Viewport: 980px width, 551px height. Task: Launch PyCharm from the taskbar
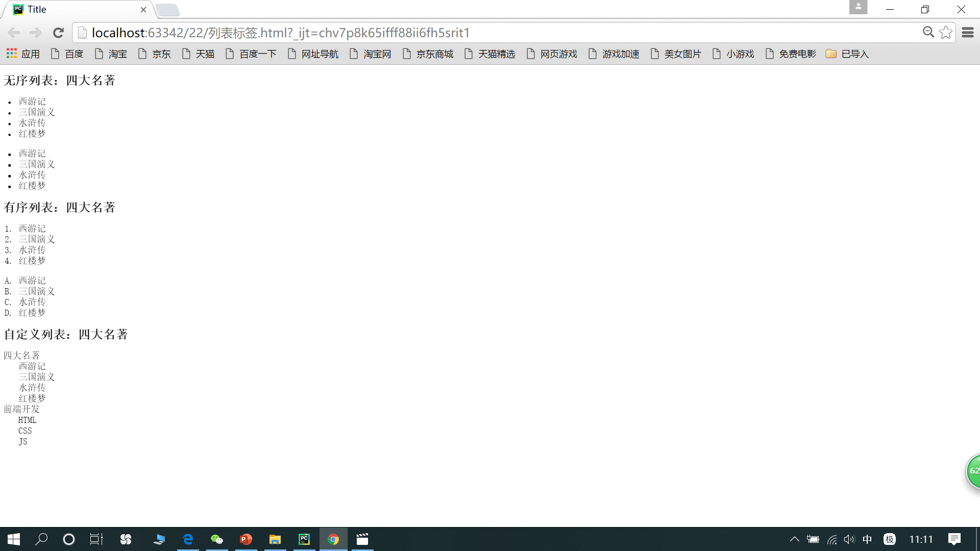(x=304, y=539)
